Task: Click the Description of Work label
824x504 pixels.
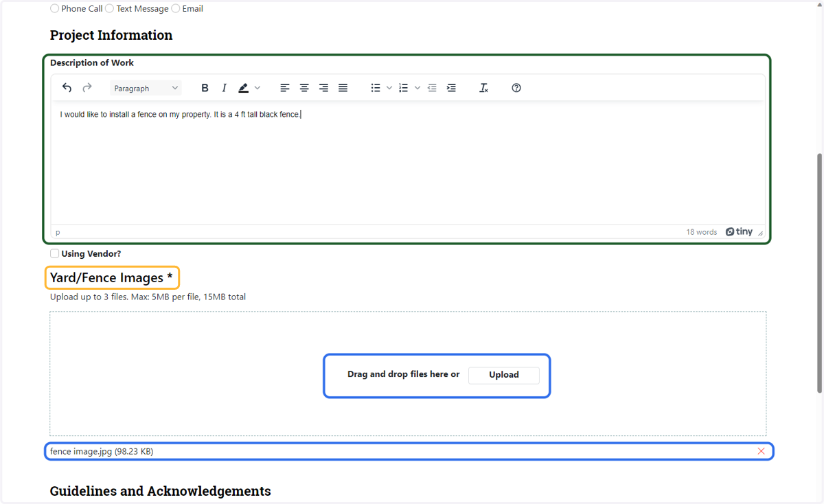Action: pos(92,62)
